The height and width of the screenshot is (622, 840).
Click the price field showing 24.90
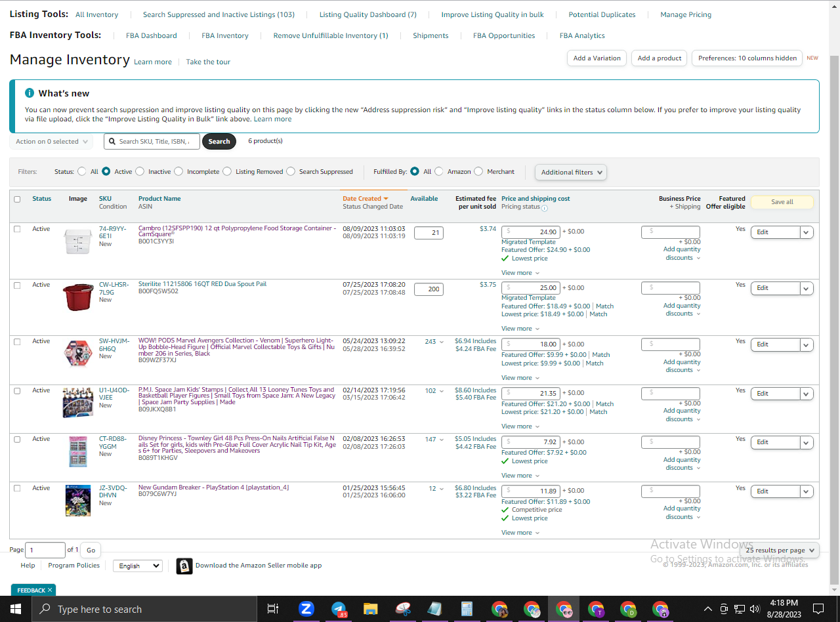[x=531, y=232]
